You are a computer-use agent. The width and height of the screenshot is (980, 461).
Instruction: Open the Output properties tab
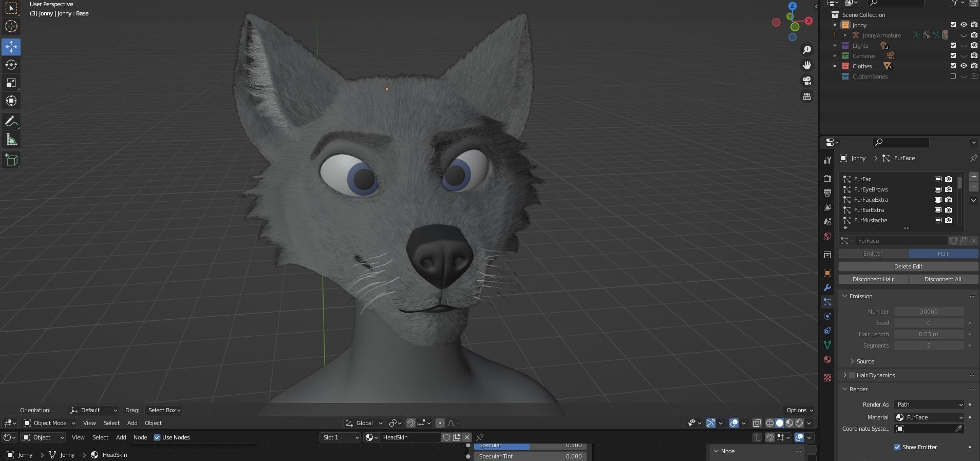tap(827, 193)
